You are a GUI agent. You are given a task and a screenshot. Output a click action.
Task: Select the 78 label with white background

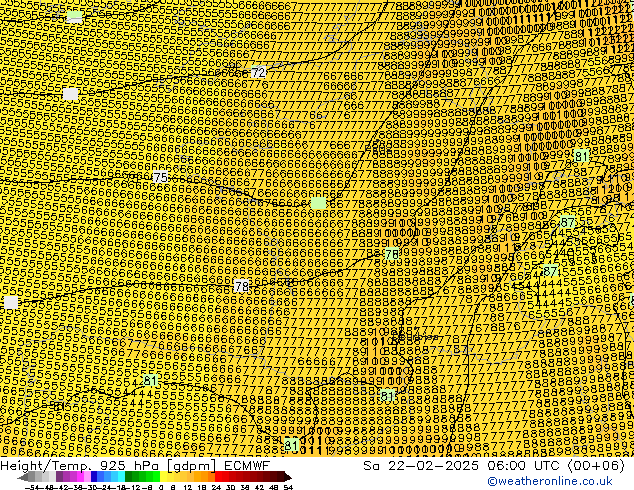(241, 286)
